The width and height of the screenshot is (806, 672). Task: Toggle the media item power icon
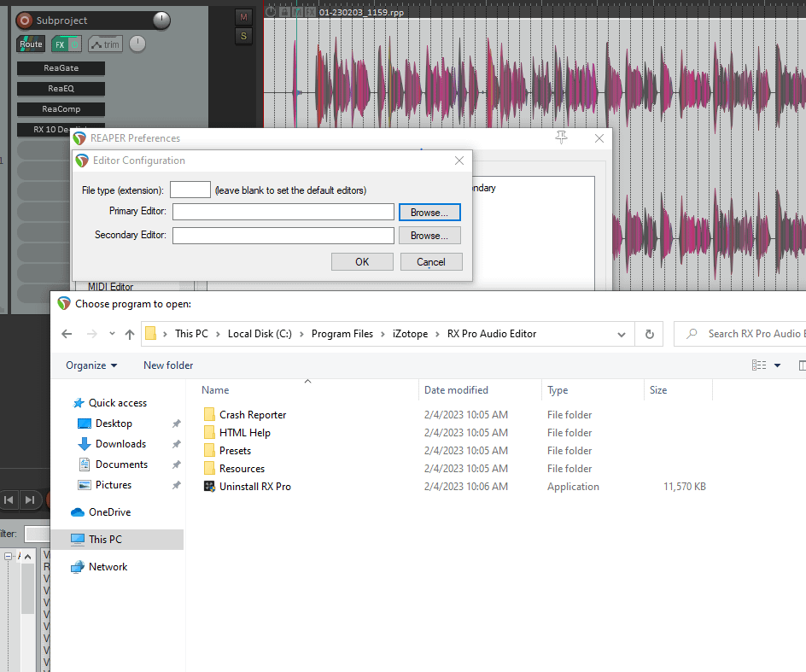tap(271, 11)
